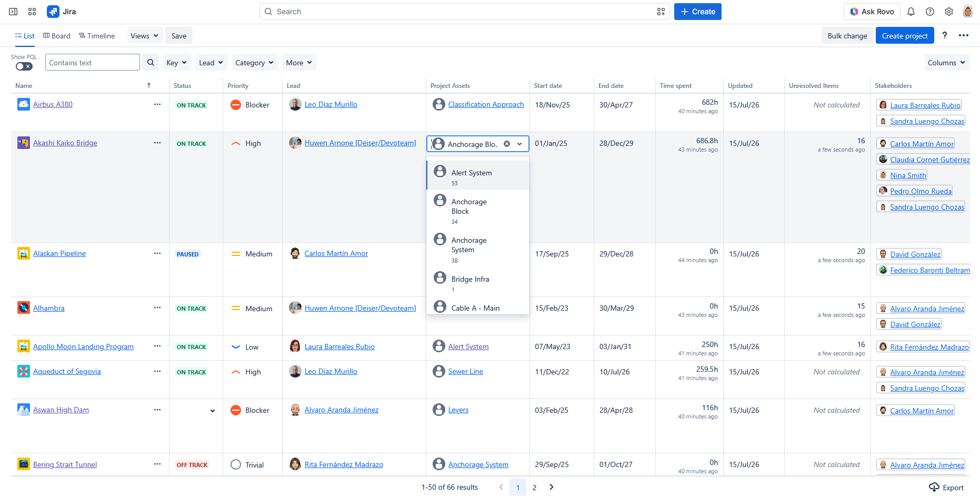This screenshot has height=496, width=980.
Task: Open the Sewer Line asset link
Action: 466,371
